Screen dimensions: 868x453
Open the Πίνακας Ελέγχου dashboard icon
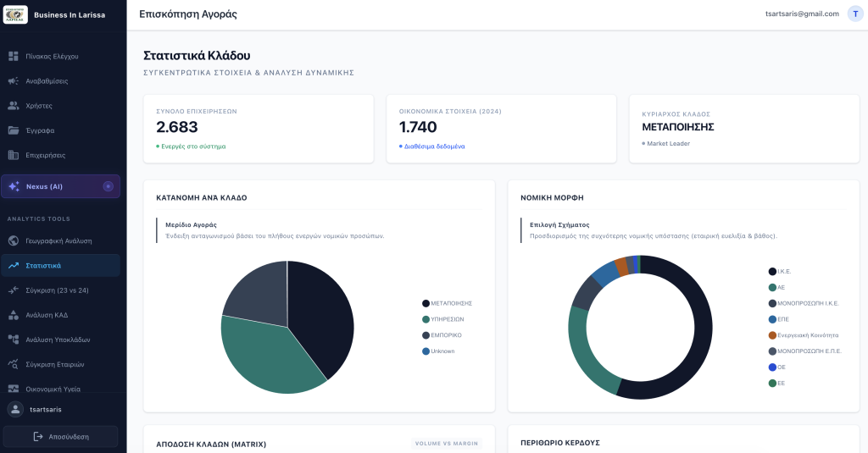tap(14, 57)
